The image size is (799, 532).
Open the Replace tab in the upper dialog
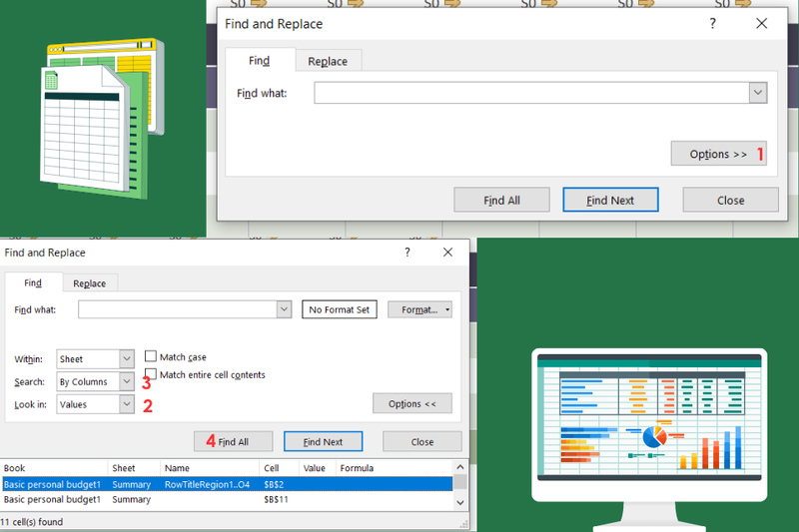tap(328, 61)
